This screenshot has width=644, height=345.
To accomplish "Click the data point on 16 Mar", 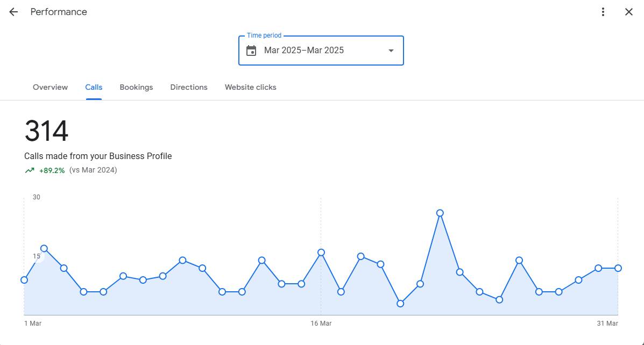I will (x=321, y=253).
